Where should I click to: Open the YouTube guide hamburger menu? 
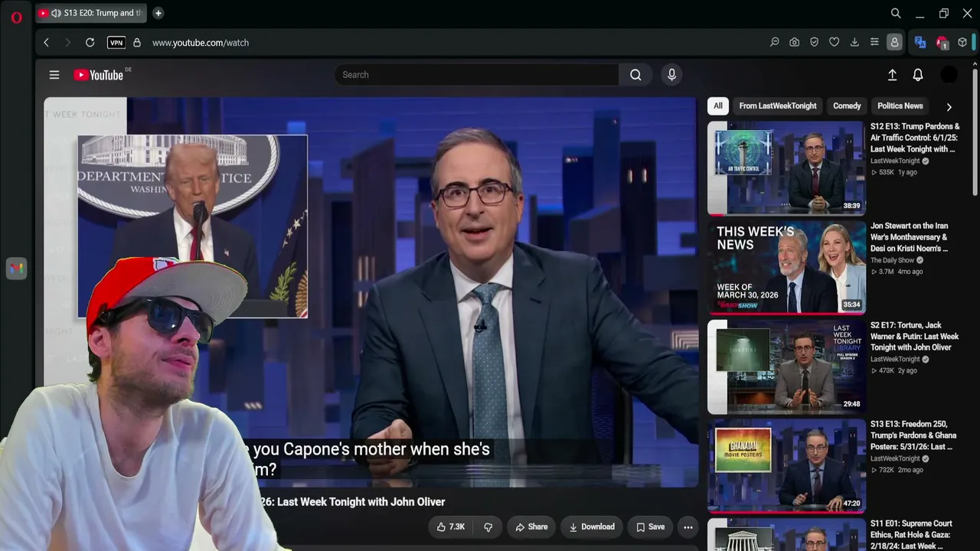tap(54, 75)
